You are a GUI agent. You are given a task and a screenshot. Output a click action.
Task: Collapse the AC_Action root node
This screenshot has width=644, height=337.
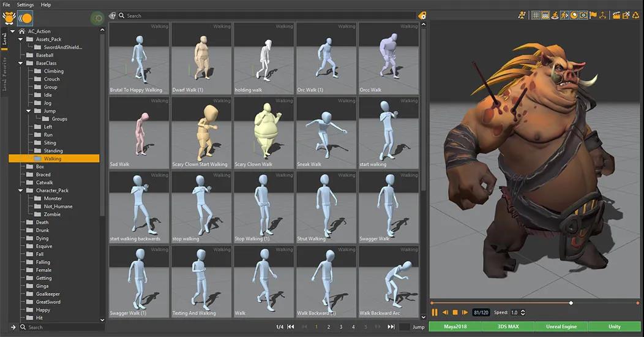12,31
